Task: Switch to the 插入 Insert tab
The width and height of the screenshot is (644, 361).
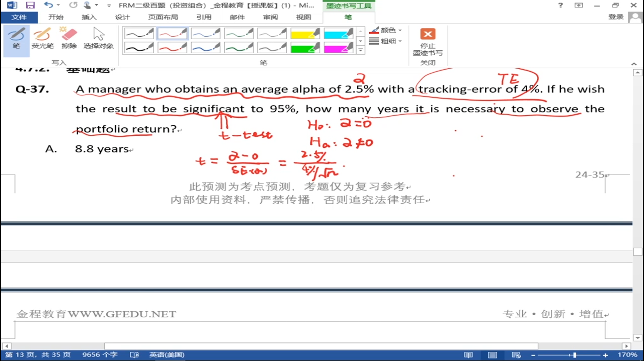Action: point(89,17)
